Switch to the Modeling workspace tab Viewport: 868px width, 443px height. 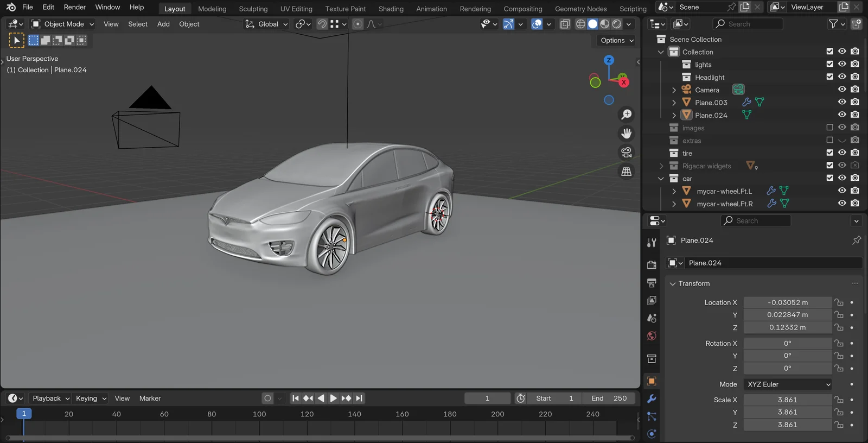[x=212, y=9]
